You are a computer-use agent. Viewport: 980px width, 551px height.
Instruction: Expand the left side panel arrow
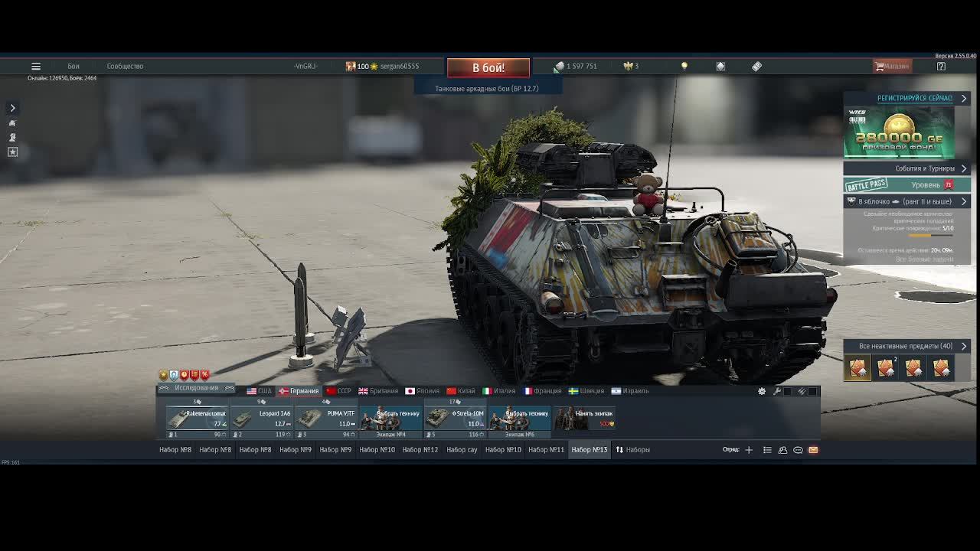(12, 108)
